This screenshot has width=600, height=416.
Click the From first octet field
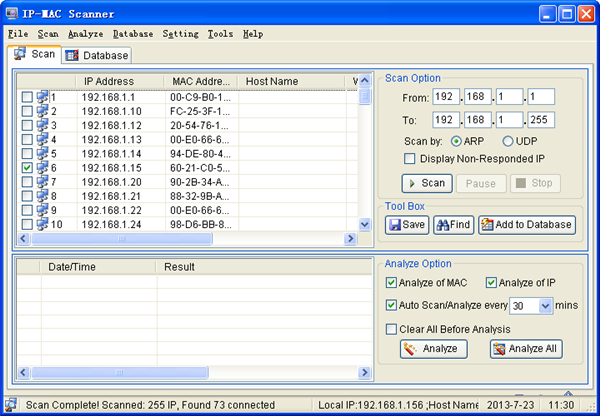[x=446, y=97]
